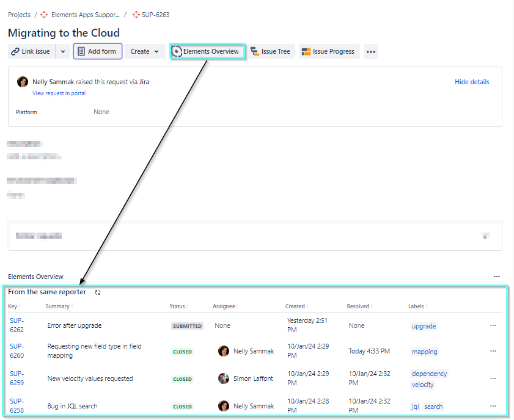Image resolution: width=514 pixels, height=420 pixels.
Task: Expand the Create dropdown
Action: click(x=145, y=52)
